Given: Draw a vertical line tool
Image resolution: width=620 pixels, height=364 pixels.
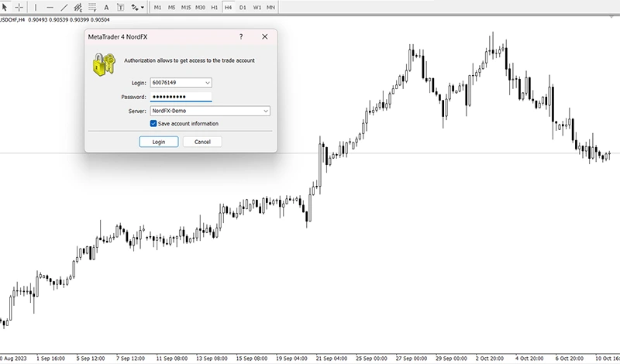Looking at the screenshot, I should pyautogui.click(x=36, y=7).
